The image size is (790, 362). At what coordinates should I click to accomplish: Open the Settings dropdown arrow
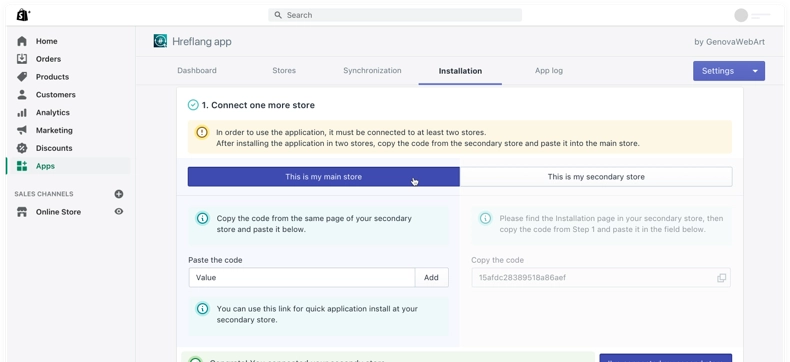755,71
